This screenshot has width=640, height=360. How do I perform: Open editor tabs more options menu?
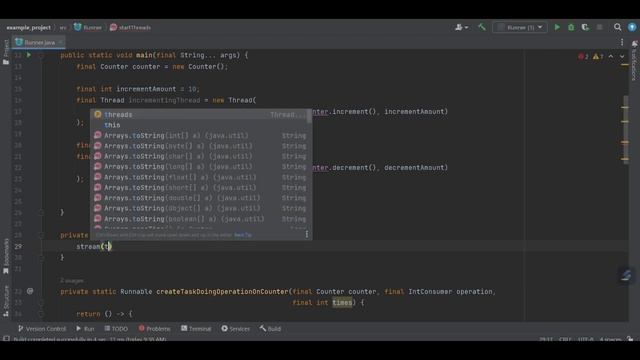click(622, 42)
